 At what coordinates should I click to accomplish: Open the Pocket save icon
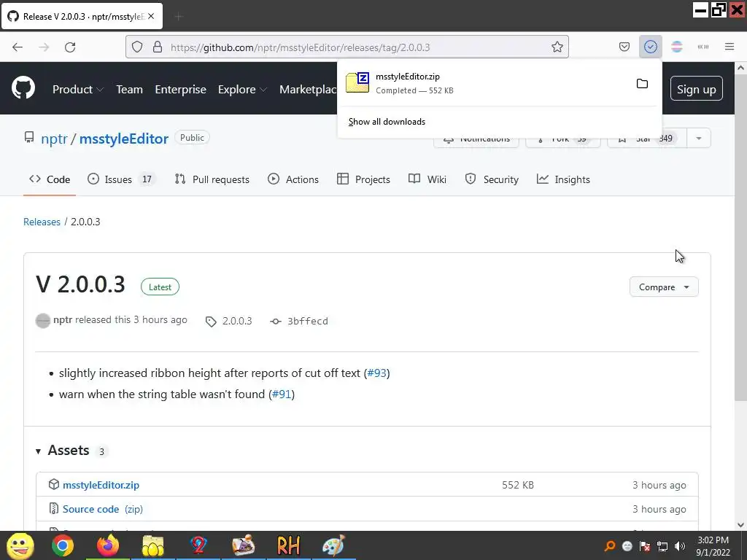point(624,47)
